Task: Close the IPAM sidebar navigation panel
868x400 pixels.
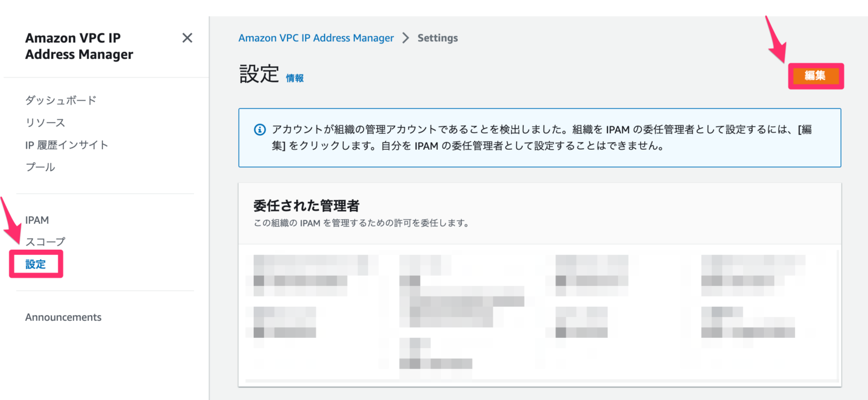Action: point(187,37)
